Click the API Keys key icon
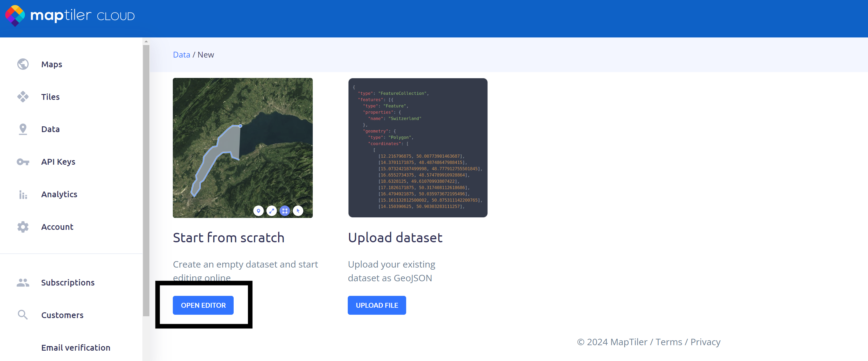 coord(23,162)
